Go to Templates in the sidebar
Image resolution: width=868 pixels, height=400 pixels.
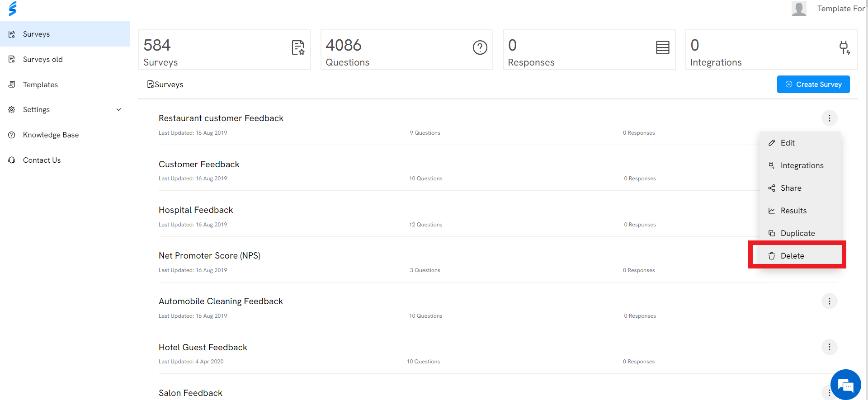click(x=65, y=85)
